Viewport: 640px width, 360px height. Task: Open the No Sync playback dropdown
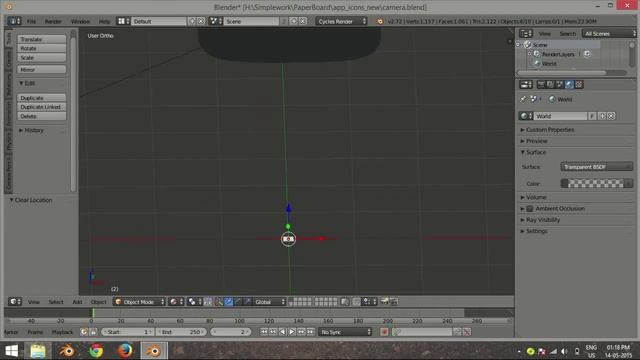pyautogui.click(x=345, y=332)
